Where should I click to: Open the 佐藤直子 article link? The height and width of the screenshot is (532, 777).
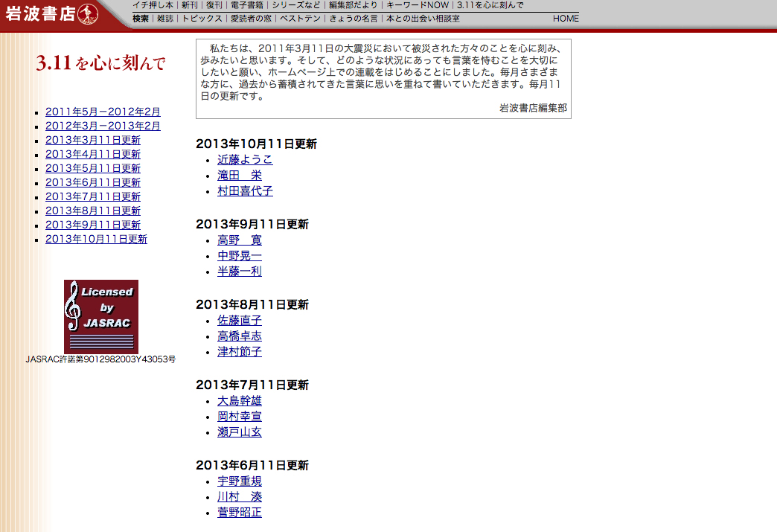click(240, 320)
